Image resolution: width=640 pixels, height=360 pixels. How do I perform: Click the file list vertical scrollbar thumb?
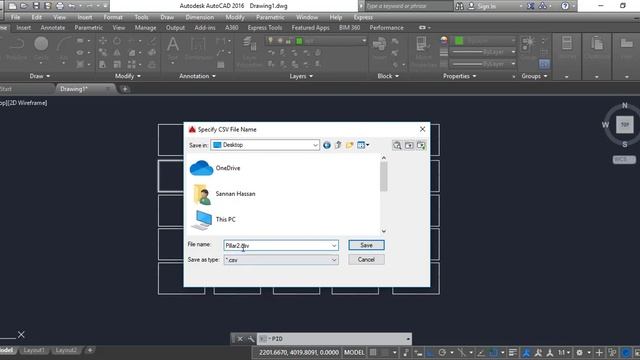click(x=383, y=176)
